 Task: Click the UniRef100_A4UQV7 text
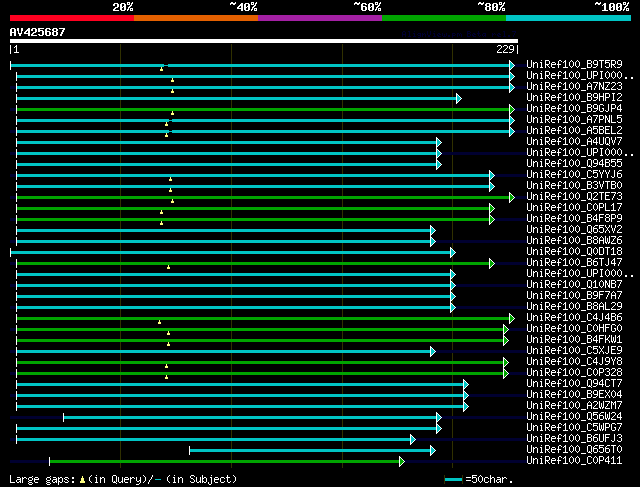click(574, 141)
